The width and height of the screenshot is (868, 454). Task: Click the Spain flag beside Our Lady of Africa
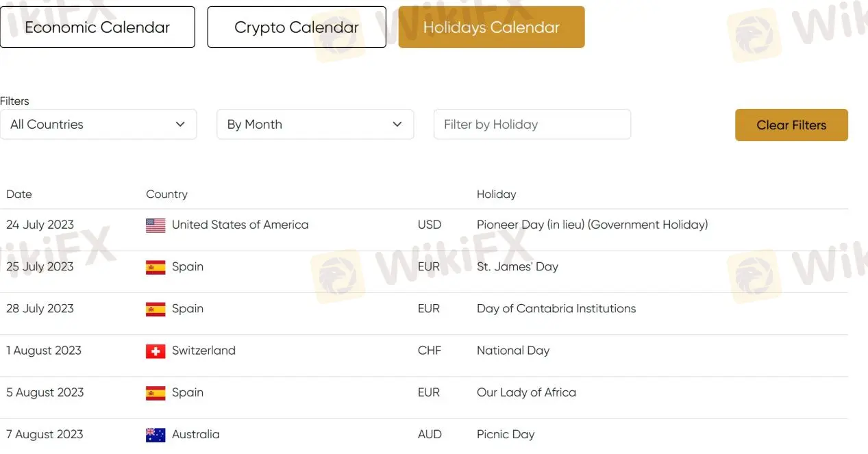point(156,392)
